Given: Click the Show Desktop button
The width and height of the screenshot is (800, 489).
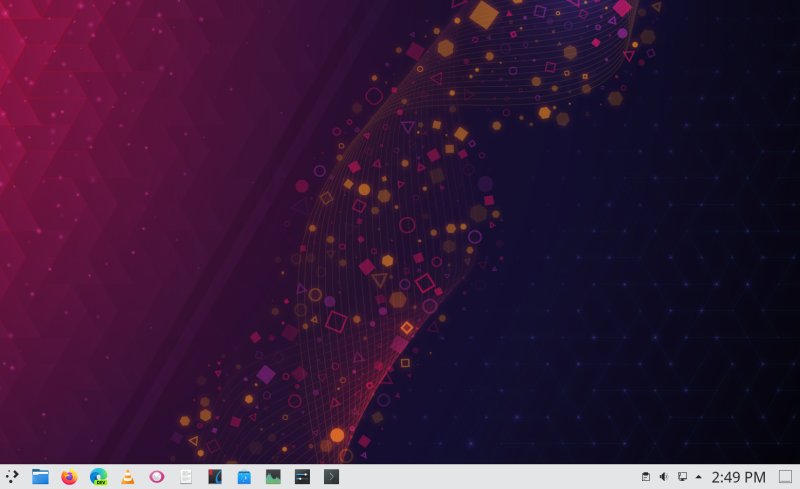Looking at the screenshot, I should (785, 477).
